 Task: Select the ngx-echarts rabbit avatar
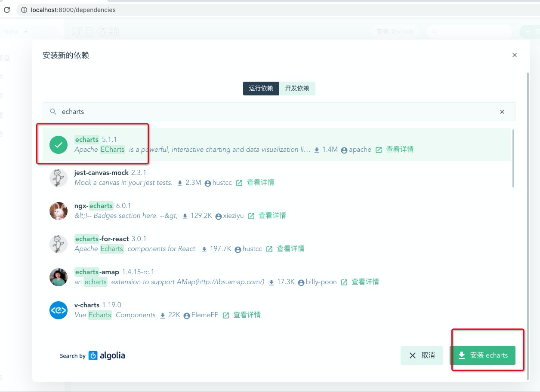(59, 211)
